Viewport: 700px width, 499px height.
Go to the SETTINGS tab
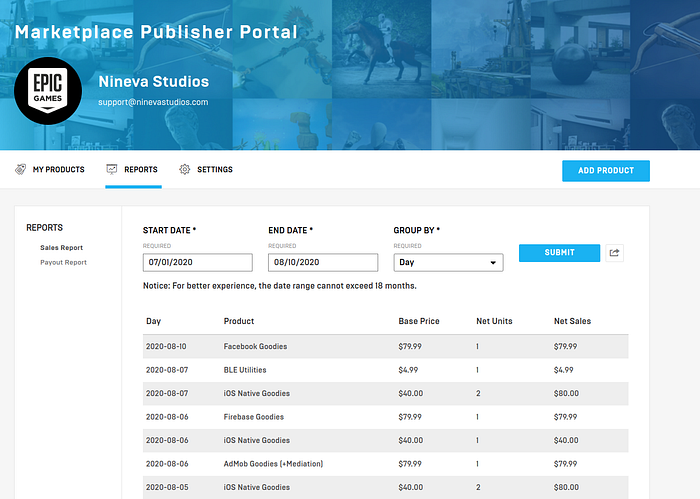[x=206, y=170]
